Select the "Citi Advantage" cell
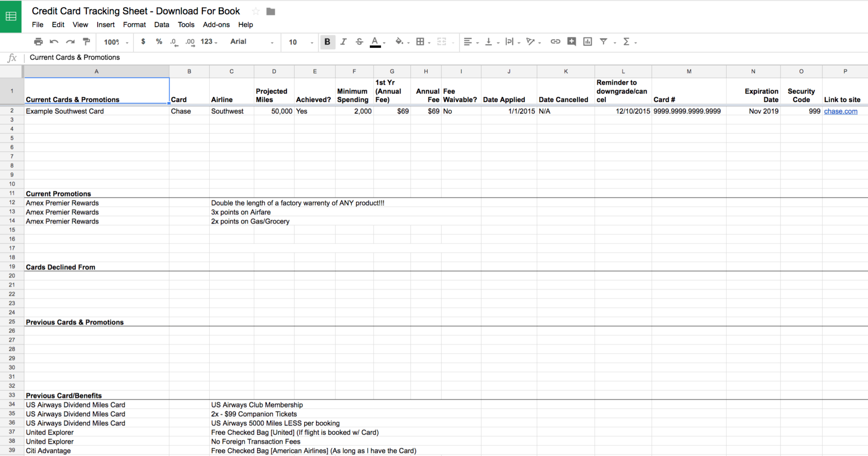868x456 pixels. (96, 451)
